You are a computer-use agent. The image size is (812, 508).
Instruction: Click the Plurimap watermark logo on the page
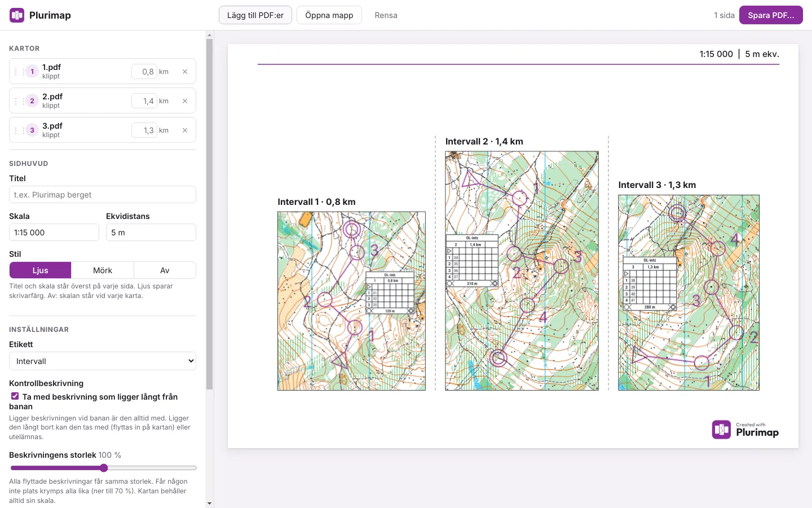tap(745, 430)
